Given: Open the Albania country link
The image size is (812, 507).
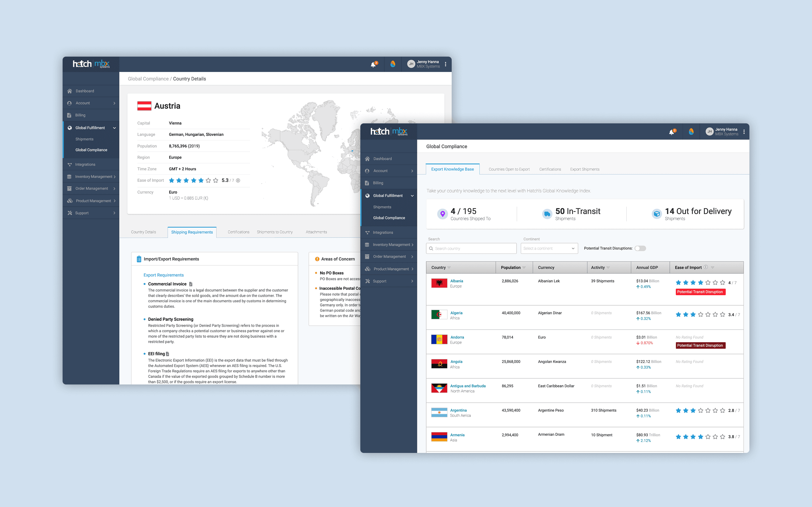Looking at the screenshot, I should coord(456,281).
